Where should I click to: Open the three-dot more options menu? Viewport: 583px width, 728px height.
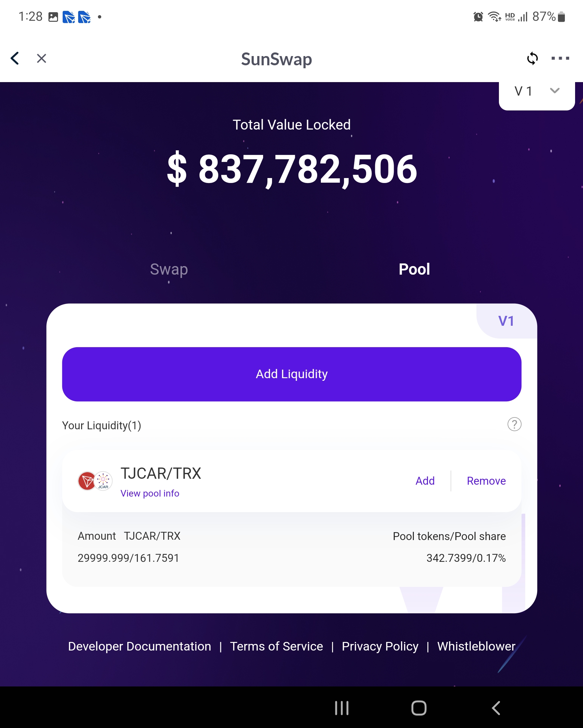point(560,58)
